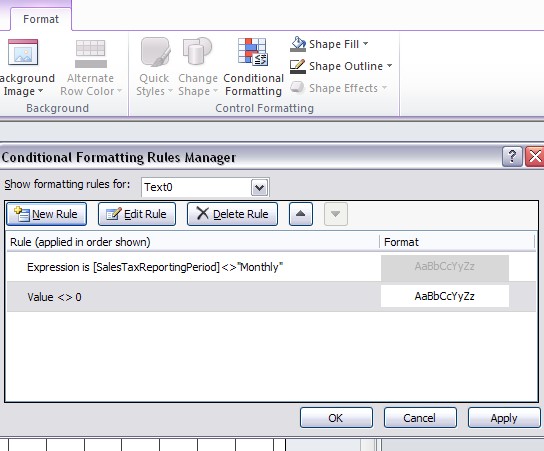The height and width of the screenshot is (451, 544).
Task: Switch to the Format ribbon tab
Action: pyautogui.click(x=41, y=19)
